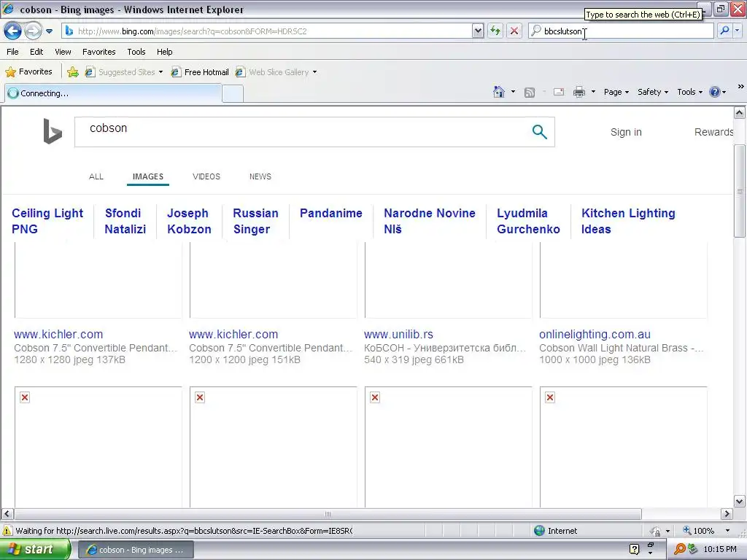The width and height of the screenshot is (747, 560).
Task: Open the command bar Tools menu
Action: (x=690, y=92)
